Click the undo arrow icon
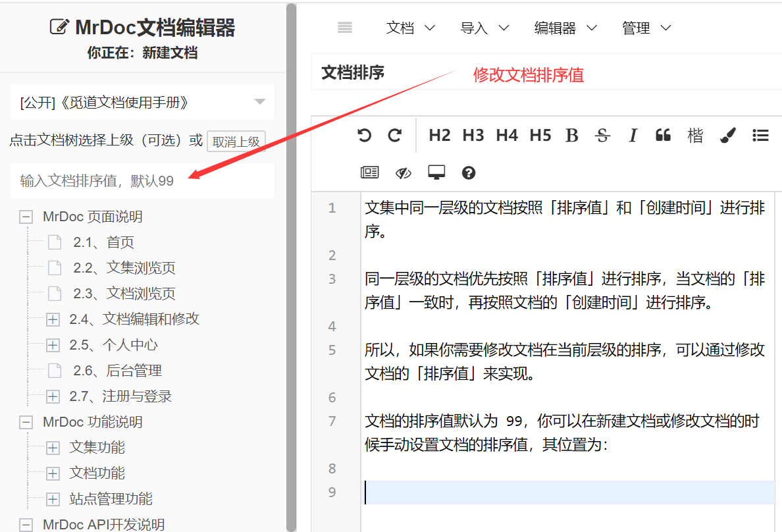The height and width of the screenshot is (532, 782). 364,136
